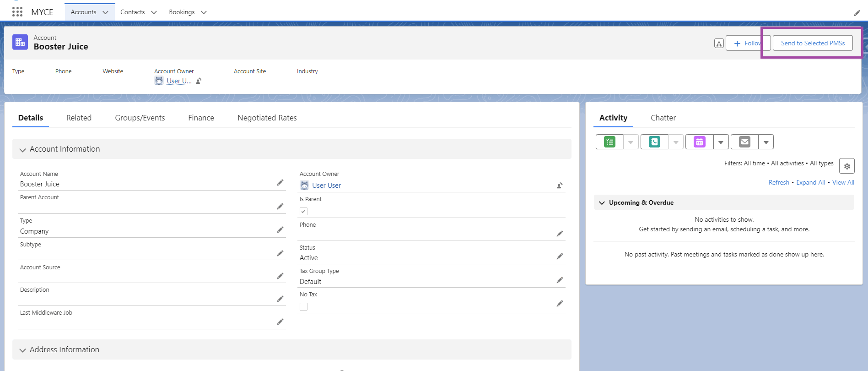Image resolution: width=868 pixels, height=371 pixels.
Task: Click avatar icon beside User User in details
Action: tap(304, 185)
